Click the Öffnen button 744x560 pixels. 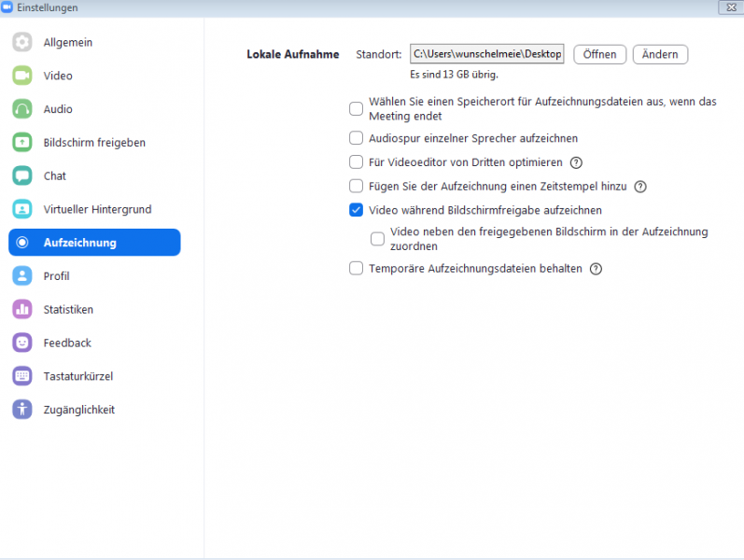coord(599,54)
